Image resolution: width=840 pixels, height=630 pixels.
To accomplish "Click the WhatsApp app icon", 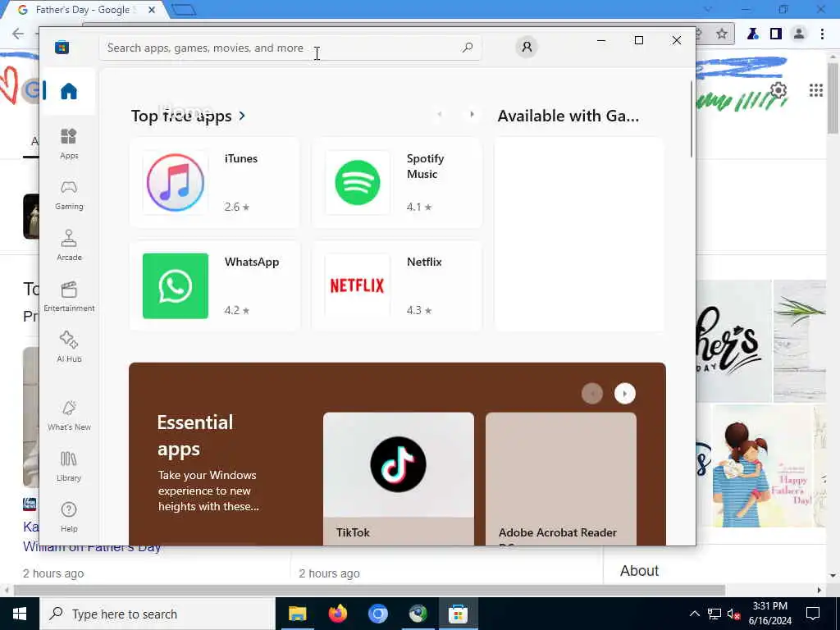I will 176,286.
